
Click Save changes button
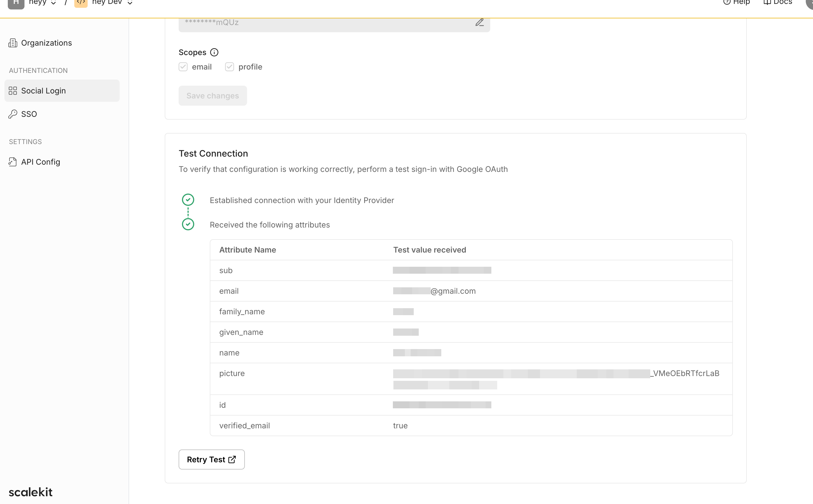click(x=213, y=95)
